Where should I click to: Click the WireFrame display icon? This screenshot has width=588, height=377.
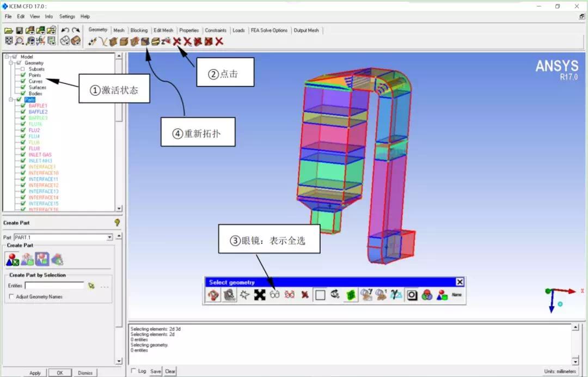[x=65, y=40]
